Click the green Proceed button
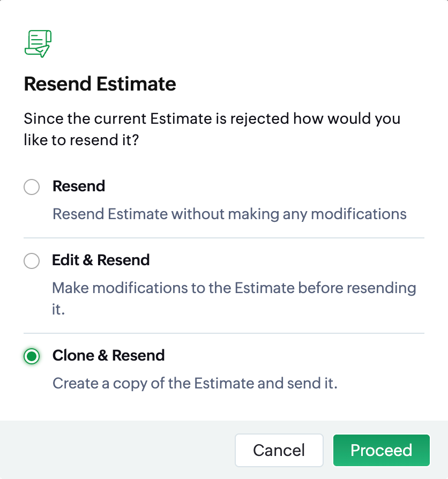448x479 pixels. click(x=381, y=450)
